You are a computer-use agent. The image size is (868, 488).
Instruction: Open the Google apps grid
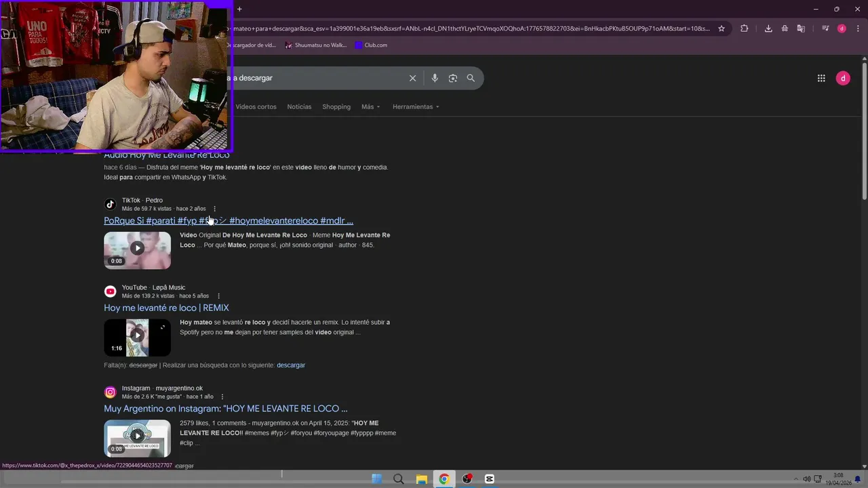pyautogui.click(x=821, y=78)
